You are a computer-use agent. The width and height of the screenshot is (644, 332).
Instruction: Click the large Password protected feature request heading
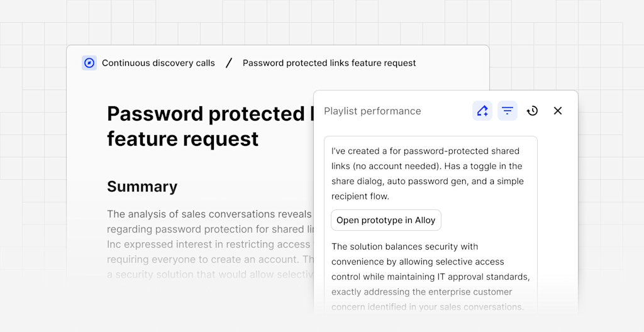coord(208,126)
